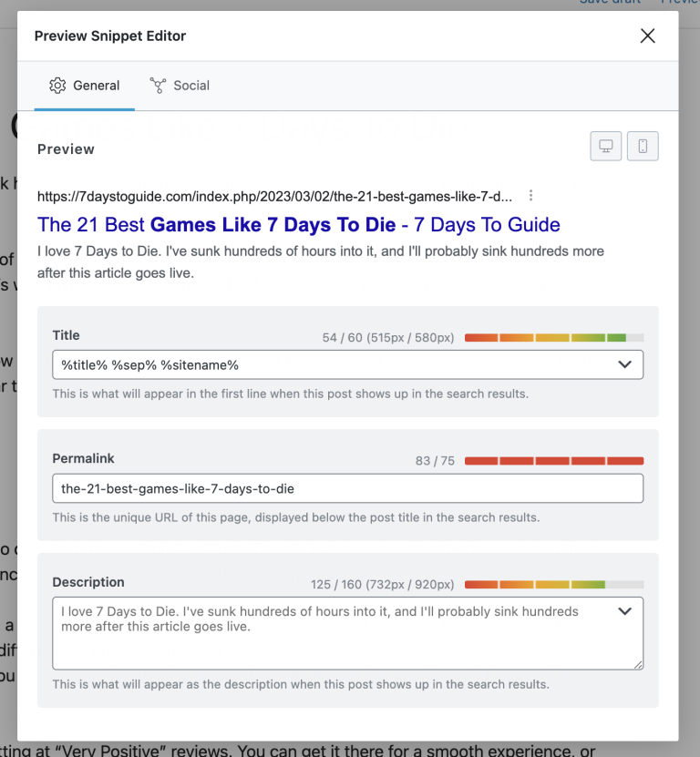Click the Permalink slug input field

click(x=347, y=488)
